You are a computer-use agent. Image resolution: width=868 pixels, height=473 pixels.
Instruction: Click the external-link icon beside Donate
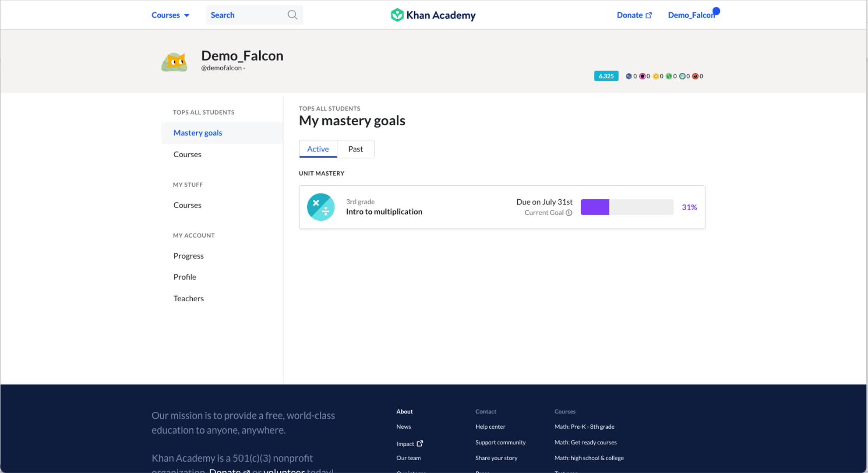click(649, 15)
